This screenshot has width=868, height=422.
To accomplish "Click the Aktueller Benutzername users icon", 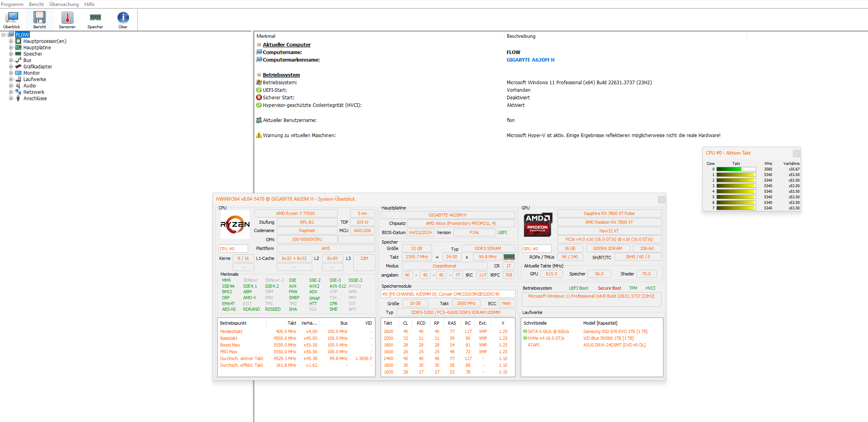I will coord(259,120).
